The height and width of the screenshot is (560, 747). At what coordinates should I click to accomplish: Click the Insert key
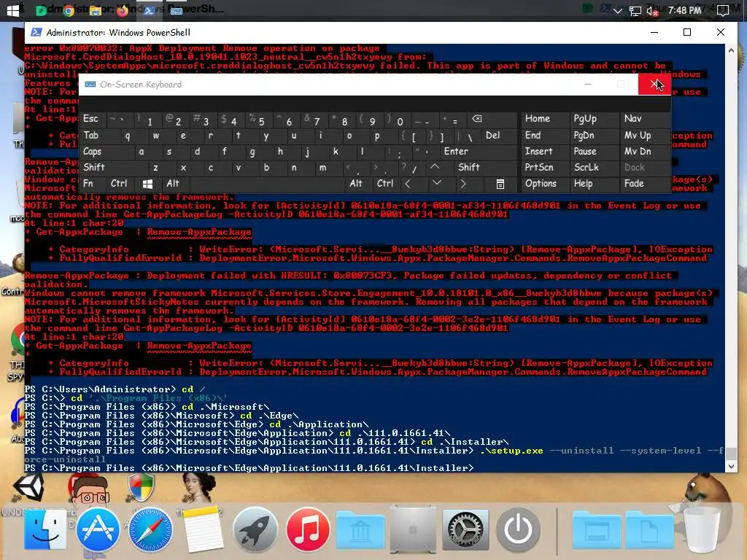545,152
